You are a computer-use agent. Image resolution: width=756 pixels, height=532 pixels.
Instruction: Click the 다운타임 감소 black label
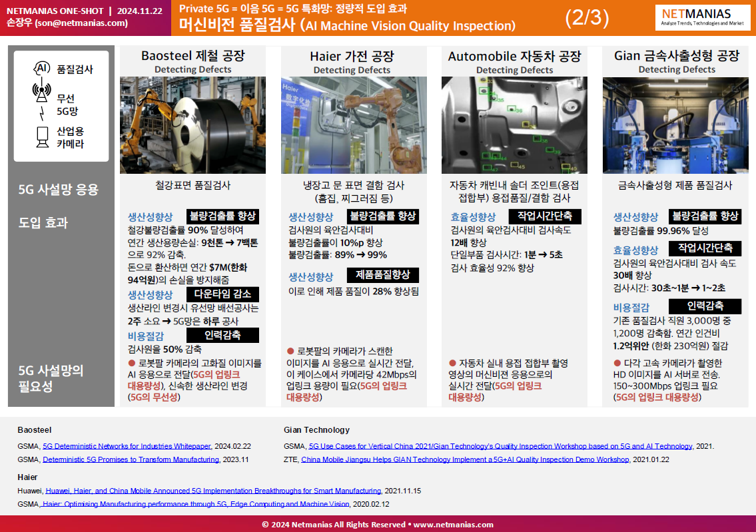(222, 294)
